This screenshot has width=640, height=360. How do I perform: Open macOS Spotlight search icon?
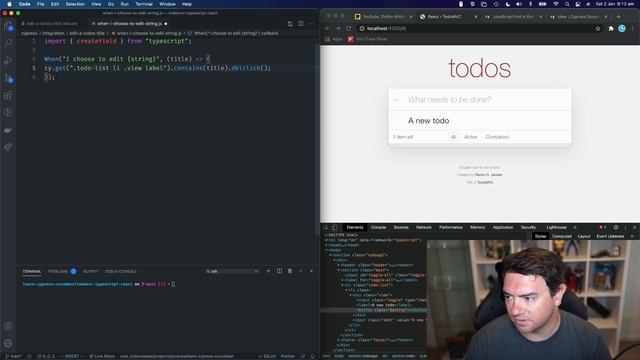(567, 4)
